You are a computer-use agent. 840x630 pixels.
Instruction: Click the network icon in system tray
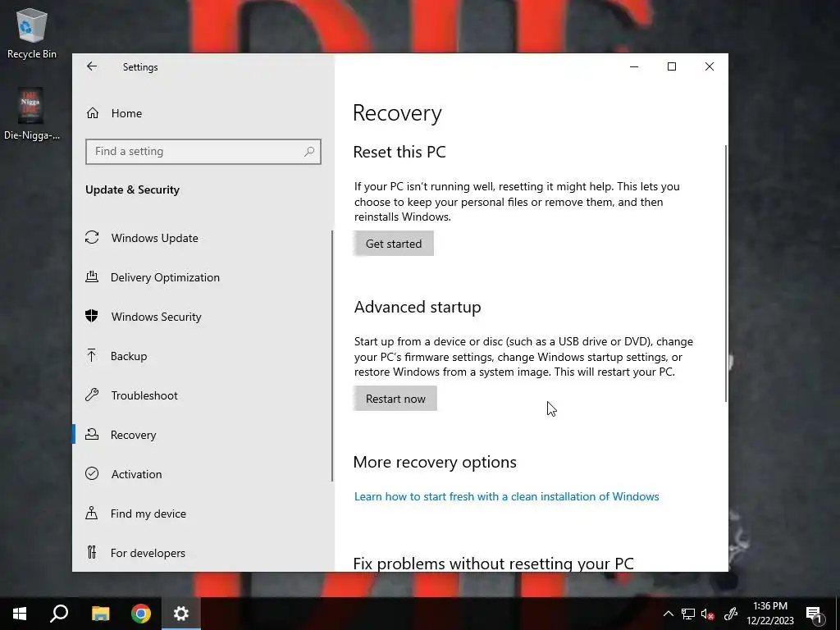688,614
